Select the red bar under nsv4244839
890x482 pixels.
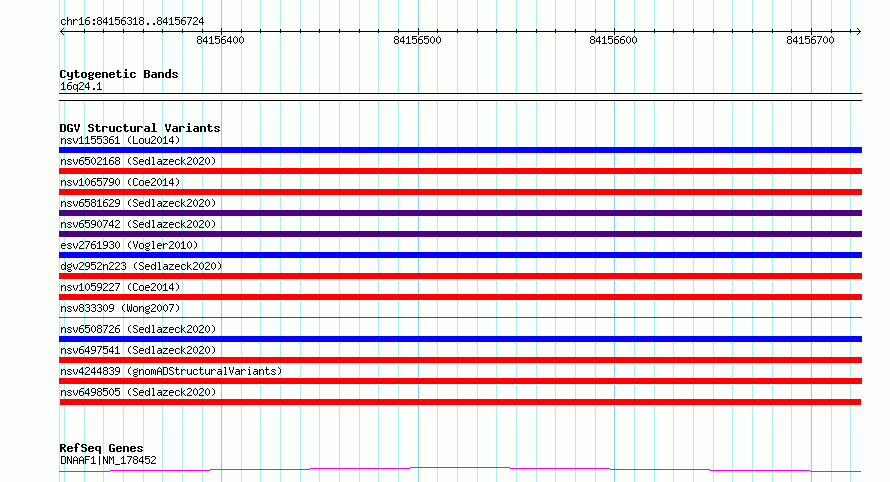coord(460,381)
